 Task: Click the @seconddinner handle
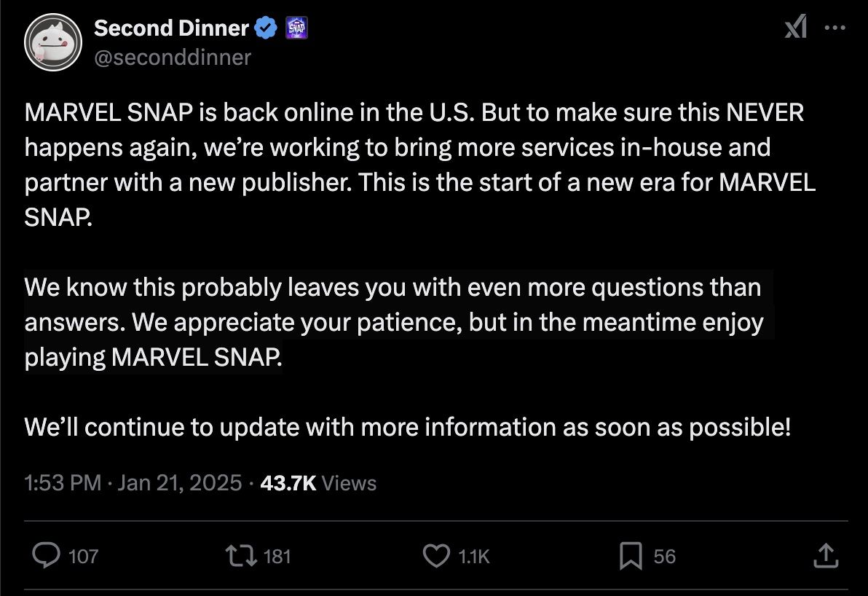(172, 57)
